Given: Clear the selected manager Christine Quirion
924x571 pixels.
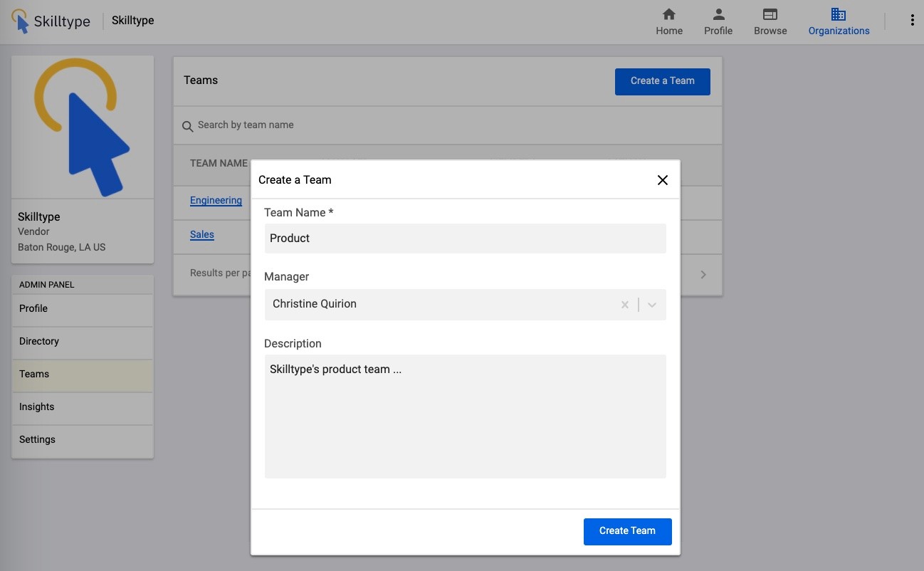Looking at the screenshot, I should click(624, 305).
